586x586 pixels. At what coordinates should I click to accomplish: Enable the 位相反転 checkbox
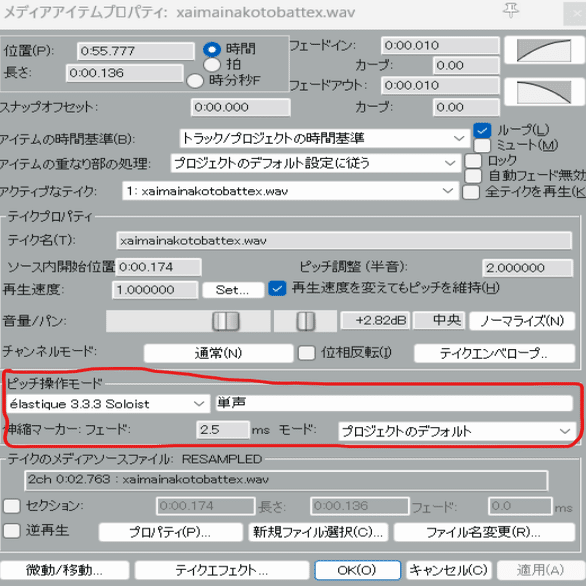point(306,353)
